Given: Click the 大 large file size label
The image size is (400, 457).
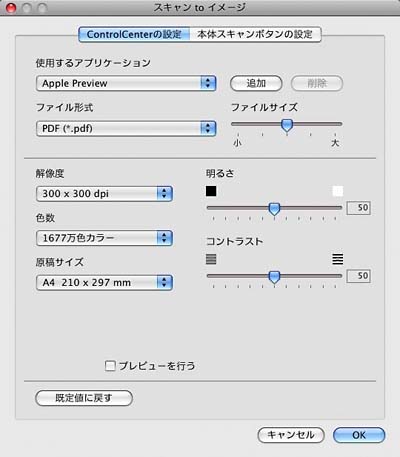Looking at the screenshot, I should (335, 143).
